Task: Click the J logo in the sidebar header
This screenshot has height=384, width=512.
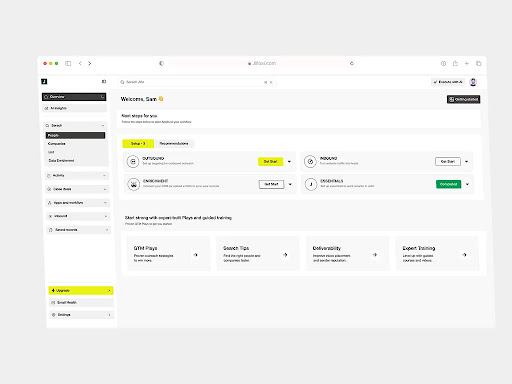Action: click(44, 82)
